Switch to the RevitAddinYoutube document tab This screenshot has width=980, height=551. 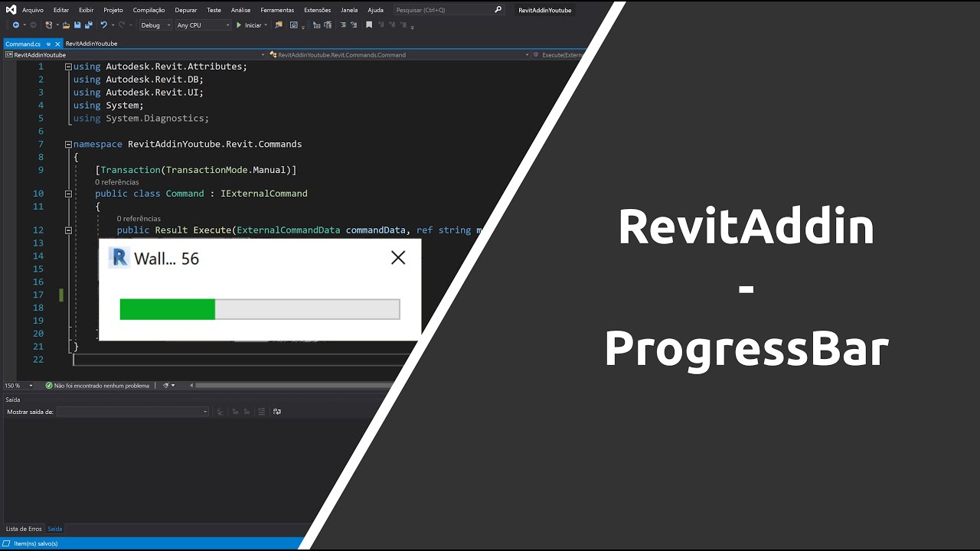click(x=92, y=44)
